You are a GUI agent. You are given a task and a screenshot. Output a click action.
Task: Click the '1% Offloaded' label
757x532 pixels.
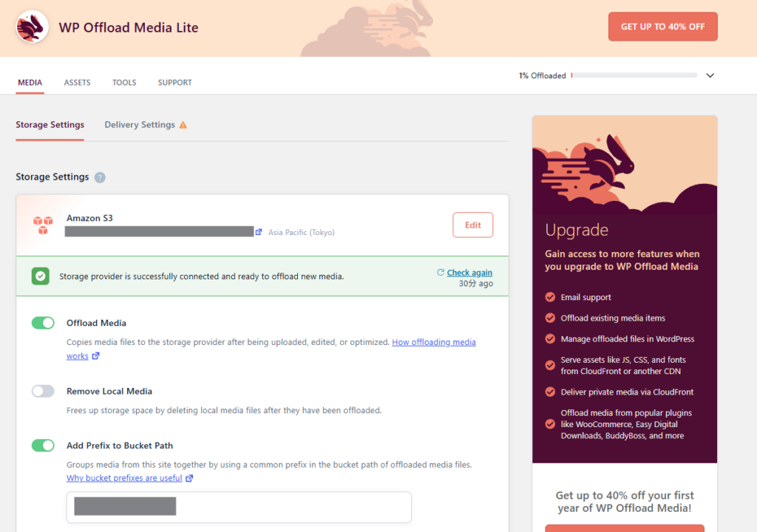[542, 76]
